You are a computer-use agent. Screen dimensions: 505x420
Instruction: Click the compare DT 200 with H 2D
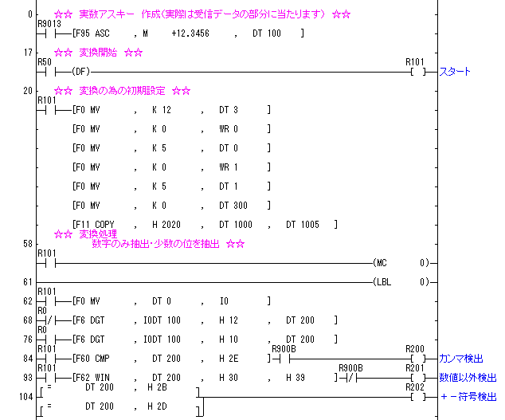pyautogui.click(x=119, y=406)
